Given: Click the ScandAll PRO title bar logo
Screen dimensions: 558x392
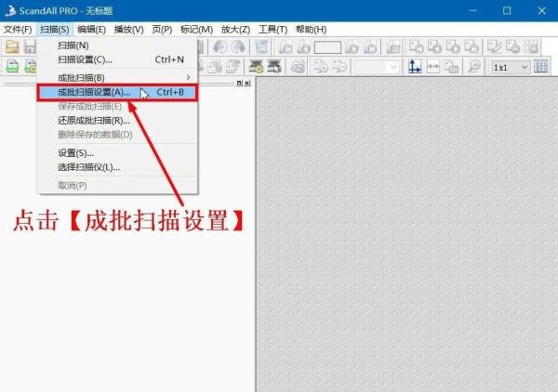Looking at the screenshot, I should (10, 10).
